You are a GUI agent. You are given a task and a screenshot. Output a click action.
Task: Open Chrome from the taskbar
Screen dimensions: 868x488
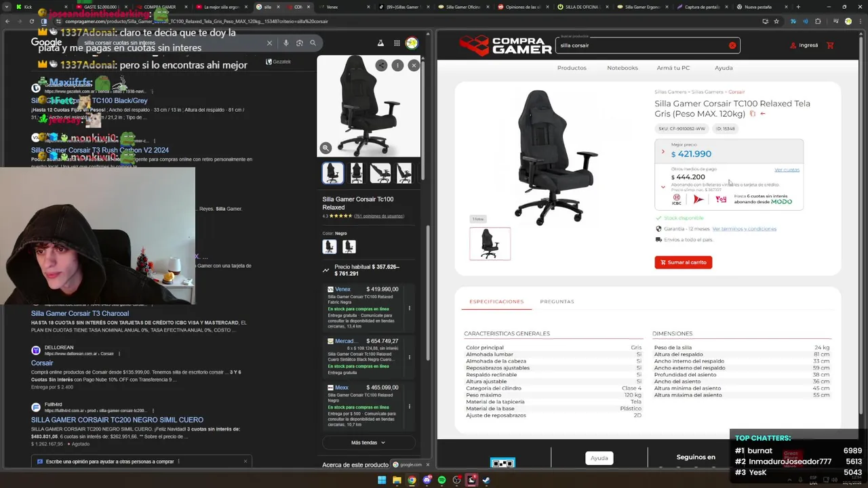pyautogui.click(x=412, y=480)
